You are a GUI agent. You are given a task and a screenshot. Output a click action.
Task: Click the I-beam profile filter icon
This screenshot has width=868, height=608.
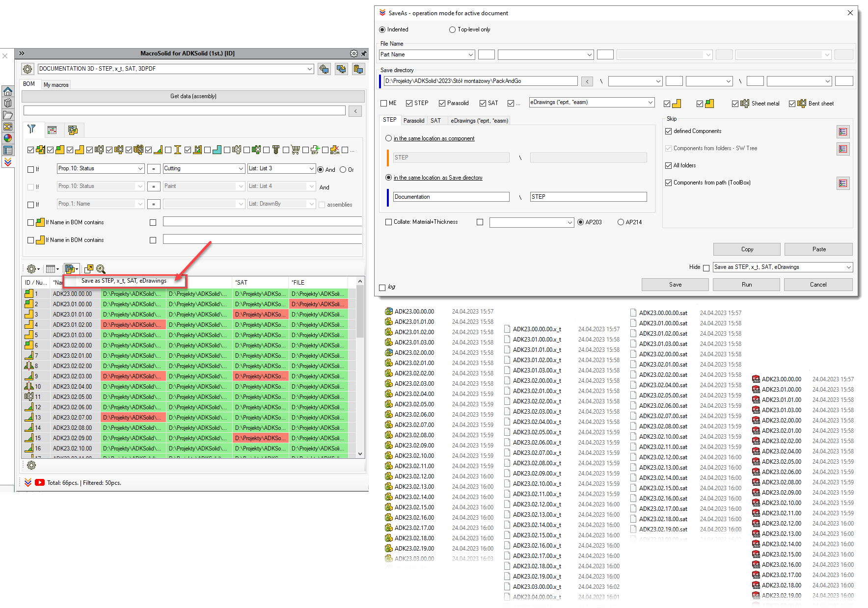(x=178, y=150)
